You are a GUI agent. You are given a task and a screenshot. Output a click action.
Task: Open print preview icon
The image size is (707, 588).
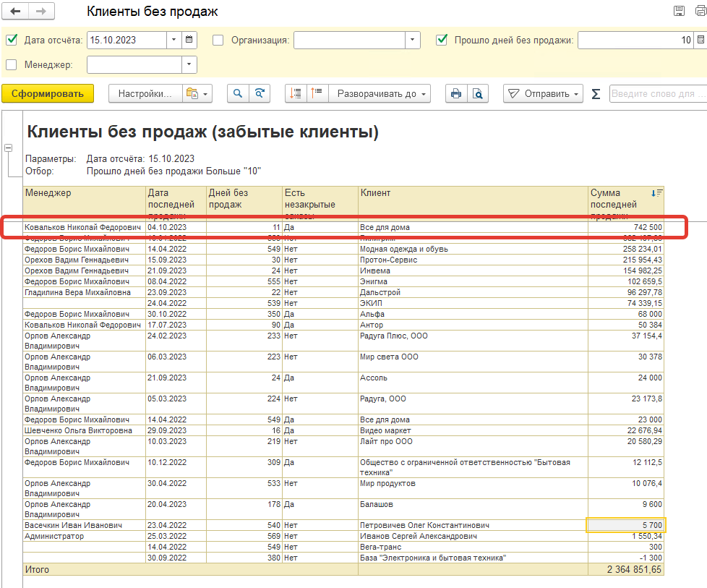point(478,93)
